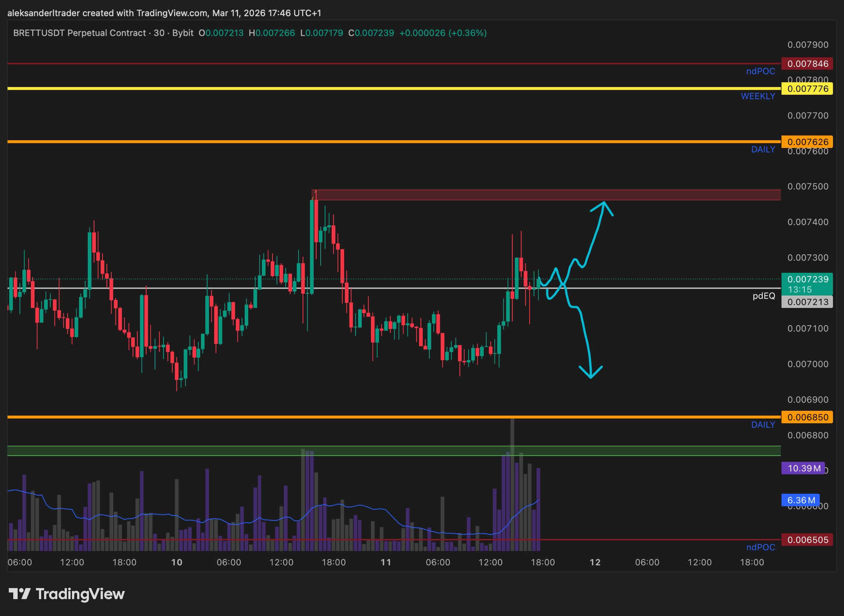
Task: Click date 11 on the time axis
Action: [x=386, y=562]
